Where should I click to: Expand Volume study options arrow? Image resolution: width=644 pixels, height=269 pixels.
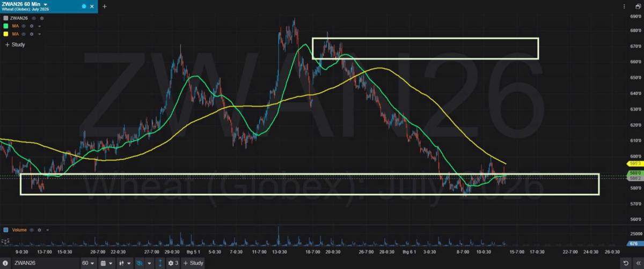(x=47, y=230)
